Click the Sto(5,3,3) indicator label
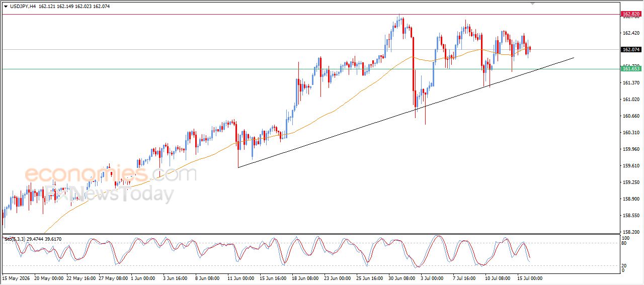The width and height of the screenshot is (644, 285). tap(15, 239)
